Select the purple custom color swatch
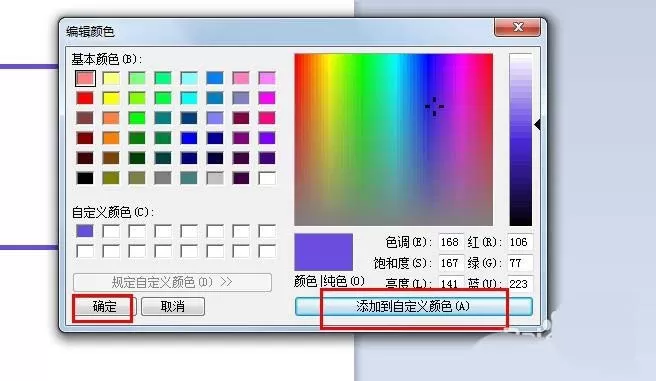656x381 pixels. pos(85,231)
